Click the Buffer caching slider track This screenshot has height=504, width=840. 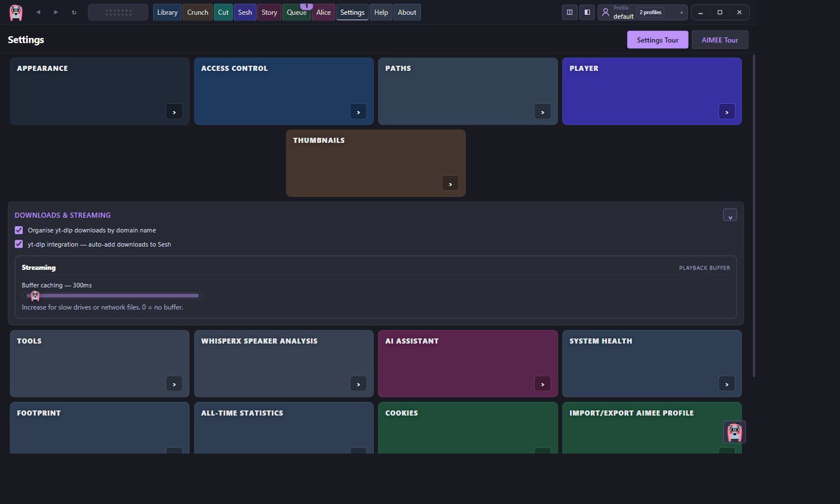coord(112,295)
